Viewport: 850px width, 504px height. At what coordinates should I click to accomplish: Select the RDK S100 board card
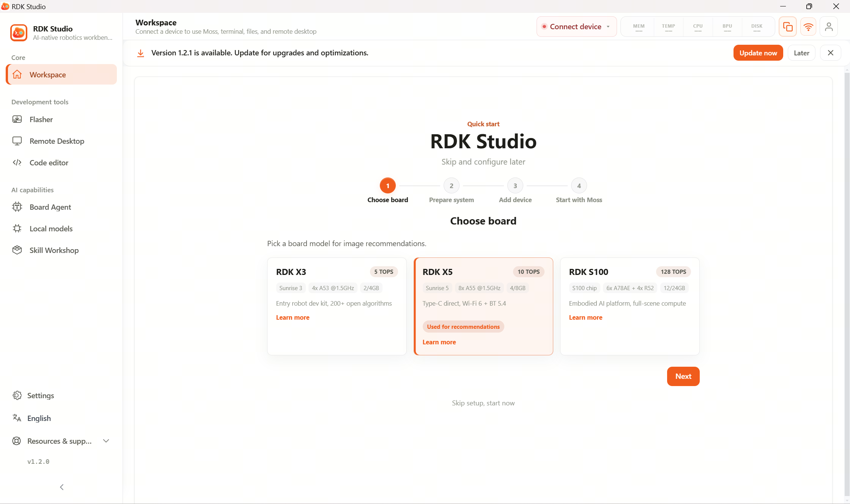(x=630, y=306)
